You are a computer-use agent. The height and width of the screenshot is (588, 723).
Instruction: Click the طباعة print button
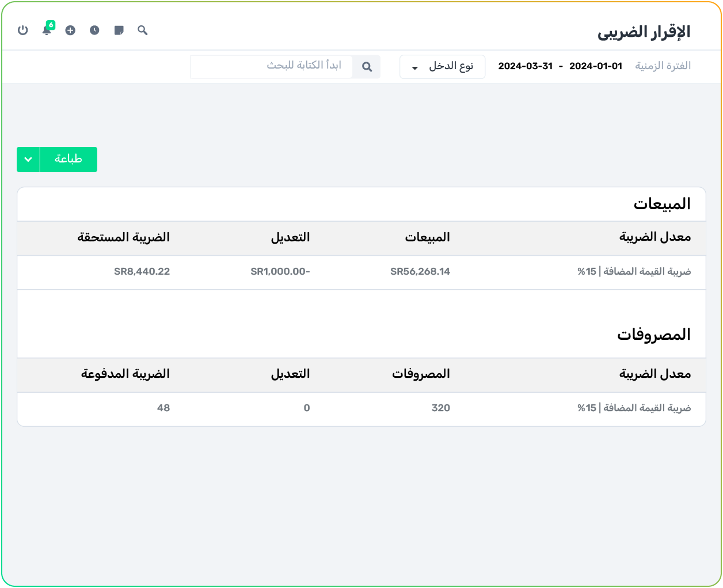pos(68,160)
